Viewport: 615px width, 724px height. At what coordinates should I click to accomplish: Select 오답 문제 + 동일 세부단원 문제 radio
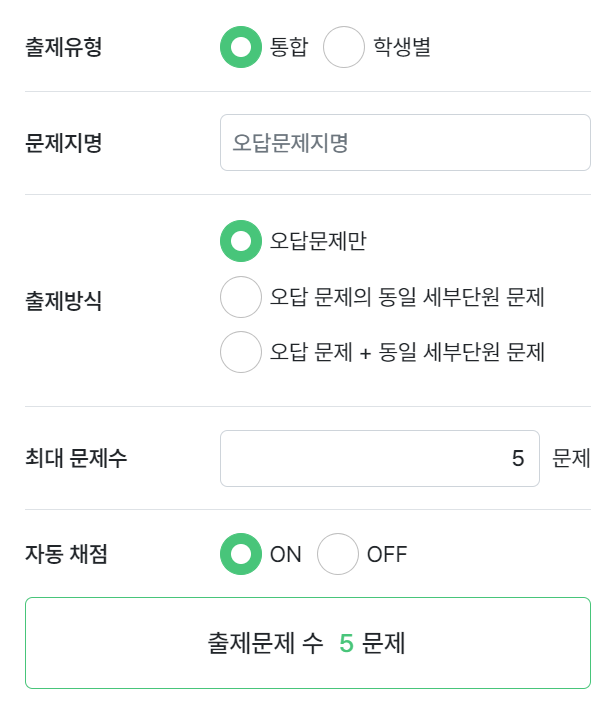tap(240, 352)
